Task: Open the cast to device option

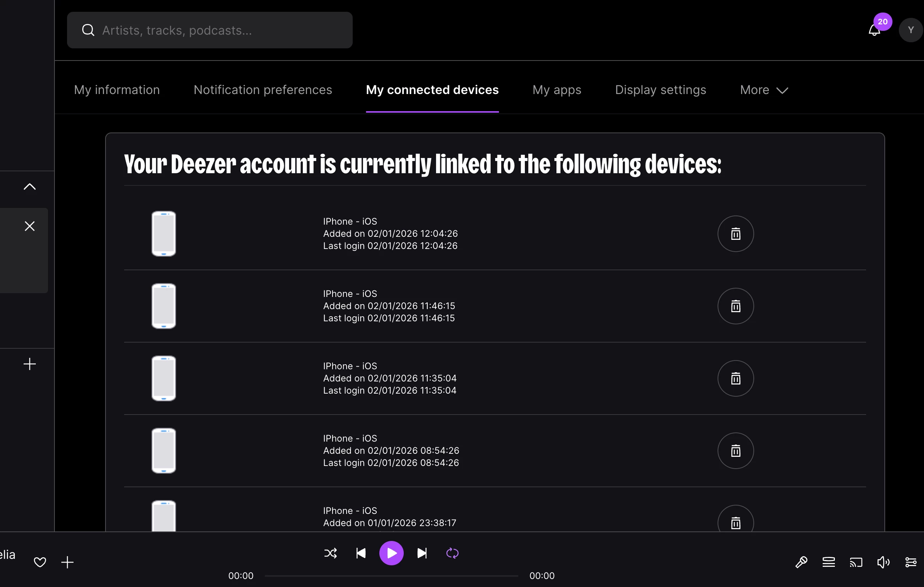Action: point(856,562)
